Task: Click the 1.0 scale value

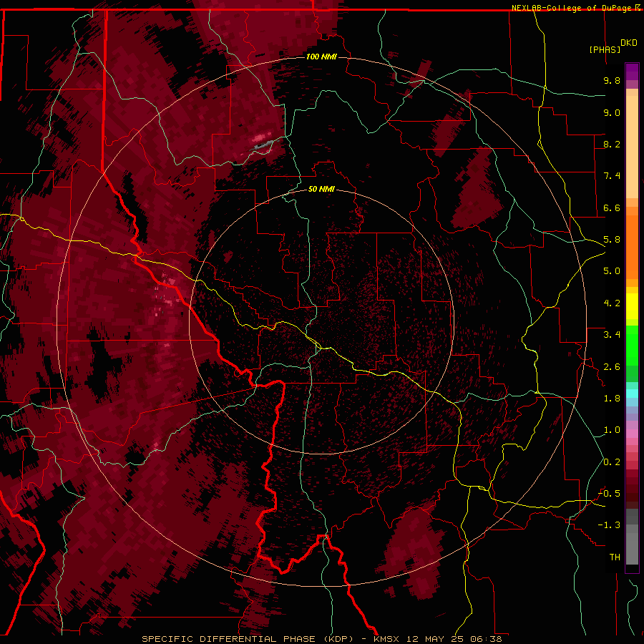Action: (x=612, y=430)
